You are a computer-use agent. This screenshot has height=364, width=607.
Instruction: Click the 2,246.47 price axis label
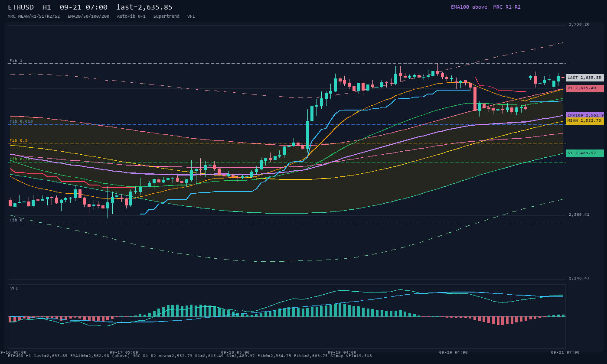579,278
